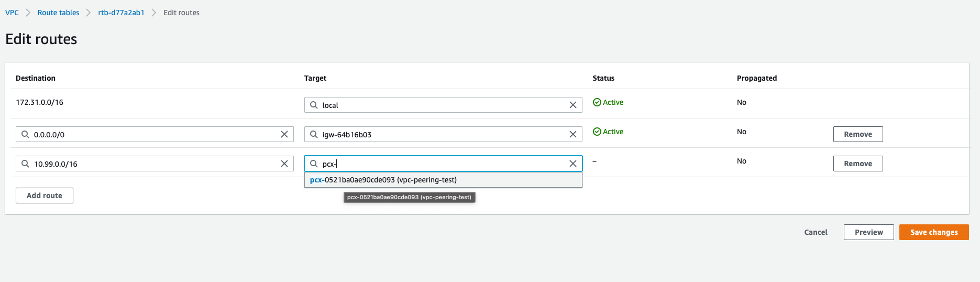Clear the pcx- target search field
This screenshot has height=282, width=980.
pyautogui.click(x=573, y=164)
